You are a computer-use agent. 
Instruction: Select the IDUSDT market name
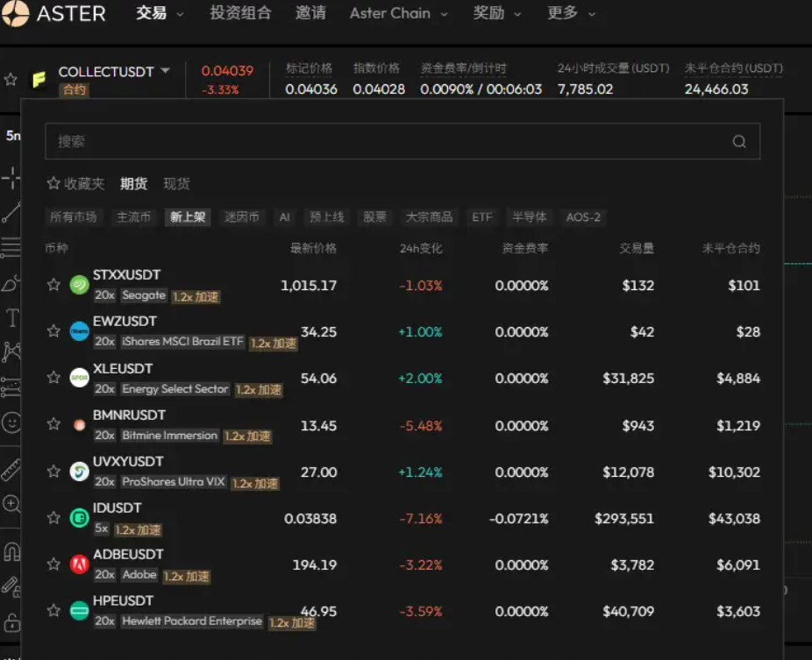[117, 507]
